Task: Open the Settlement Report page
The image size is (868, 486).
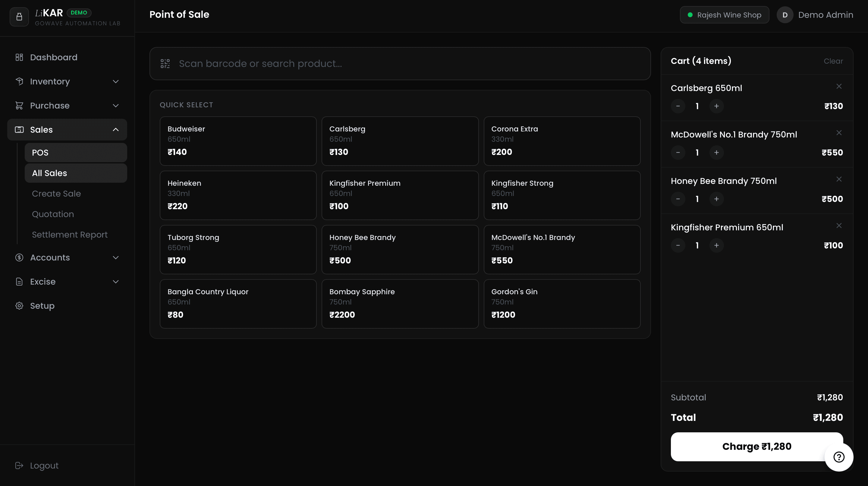Action: tap(70, 235)
